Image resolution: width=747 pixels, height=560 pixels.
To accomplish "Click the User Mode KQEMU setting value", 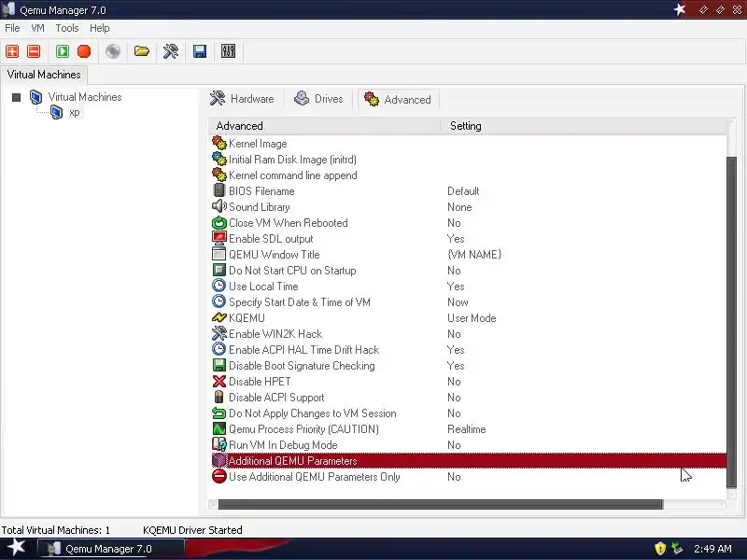I will pos(472,318).
